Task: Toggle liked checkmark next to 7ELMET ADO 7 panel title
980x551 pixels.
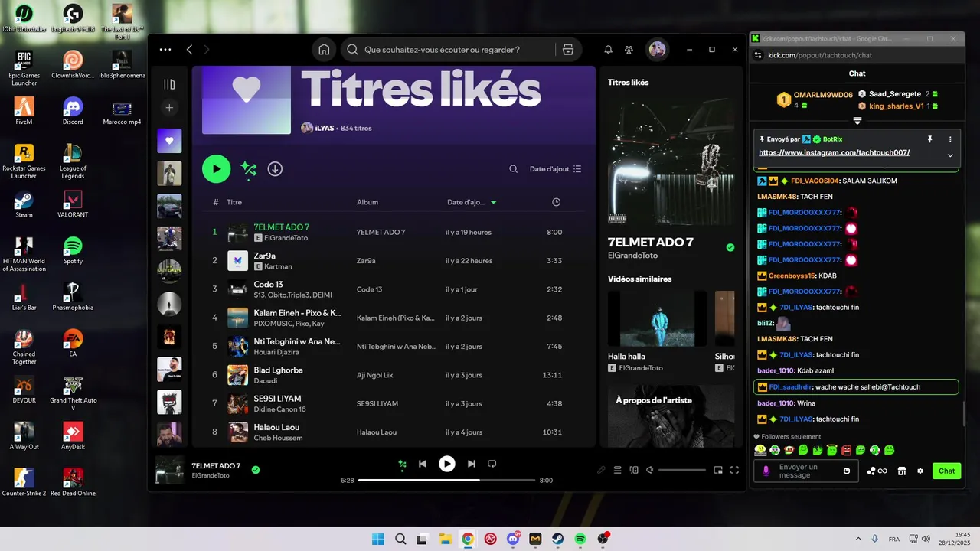Action: 730,247
